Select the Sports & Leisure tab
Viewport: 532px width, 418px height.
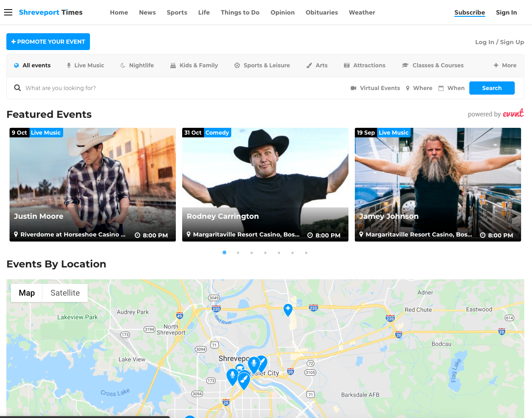tap(262, 65)
